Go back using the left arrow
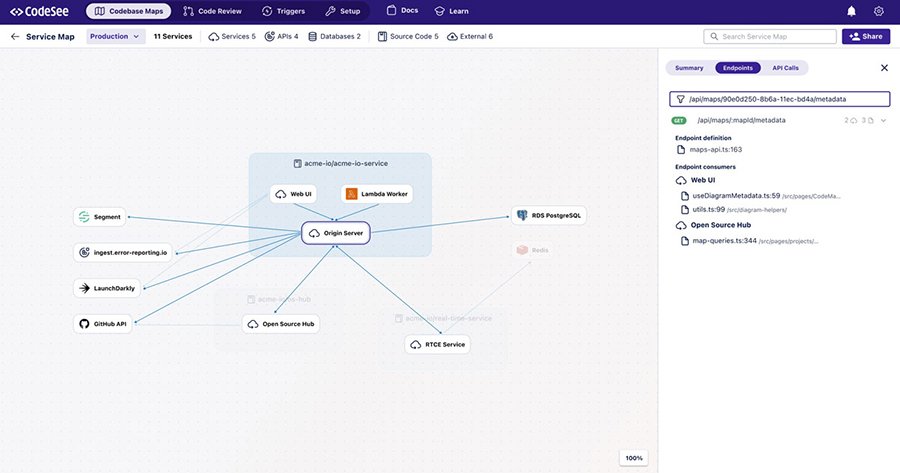900x473 pixels. pos(14,37)
